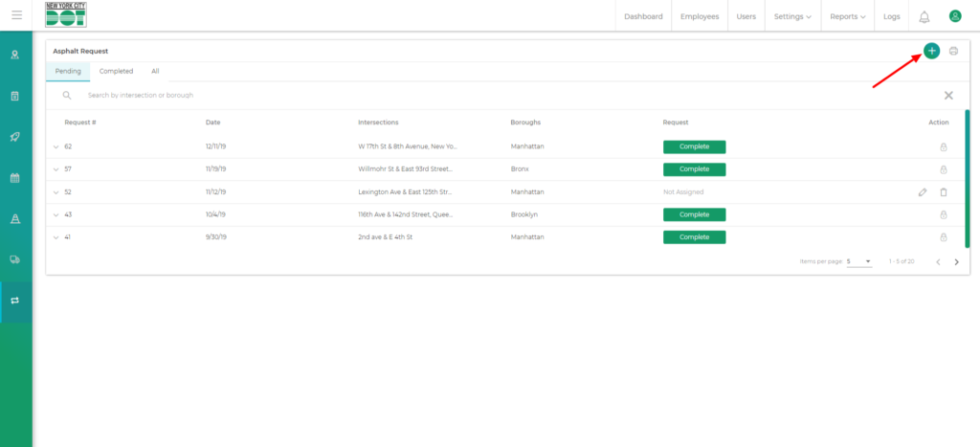
Task: Expand row details for request 62
Action: click(x=56, y=147)
